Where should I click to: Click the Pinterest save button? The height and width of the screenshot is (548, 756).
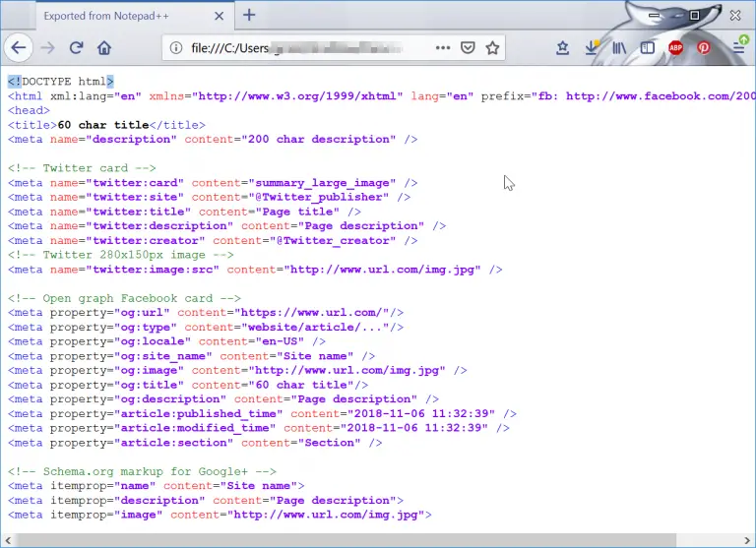(x=704, y=47)
